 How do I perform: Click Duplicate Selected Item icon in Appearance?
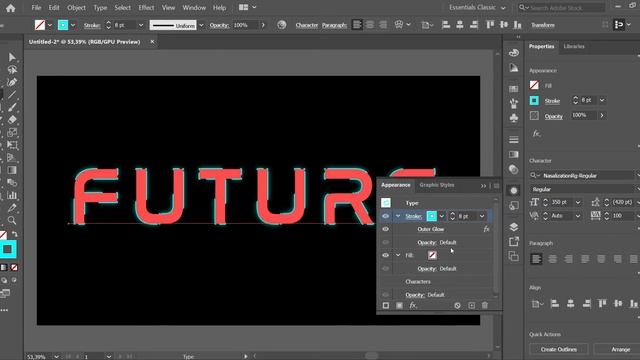471,305
